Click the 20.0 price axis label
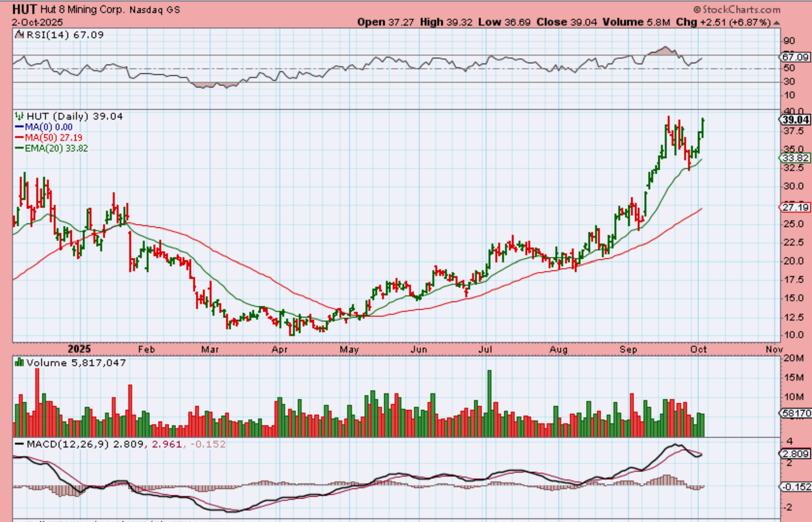This screenshot has width=812, height=522. pyautogui.click(x=793, y=261)
